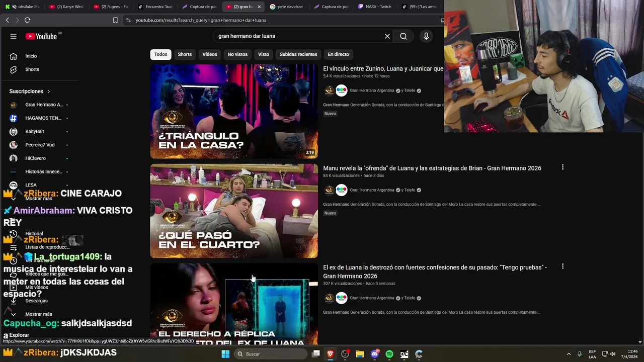Click the Windows taskbar Buscar box
The height and width of the screenshot is (362, 644).
[x=271, y=354]
